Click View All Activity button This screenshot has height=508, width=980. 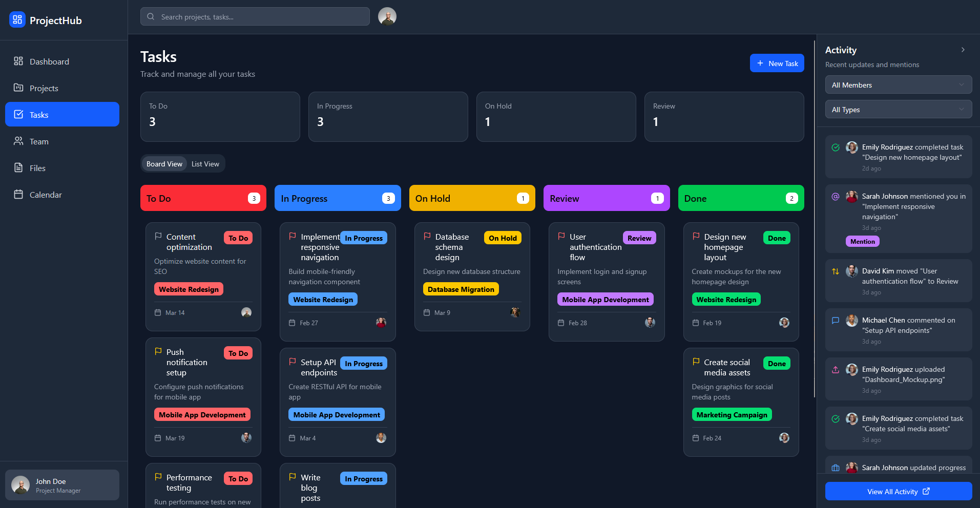tap(898, 492)
